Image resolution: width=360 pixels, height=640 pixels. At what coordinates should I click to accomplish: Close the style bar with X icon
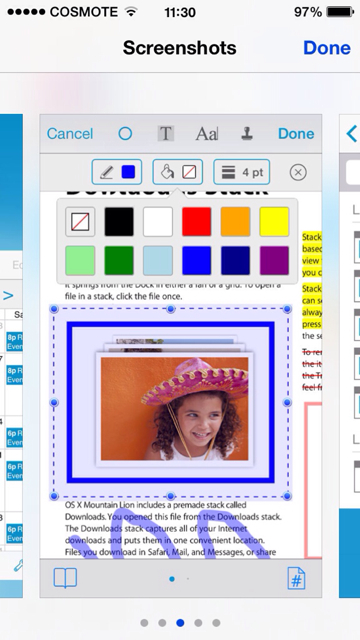click(298, 172)
